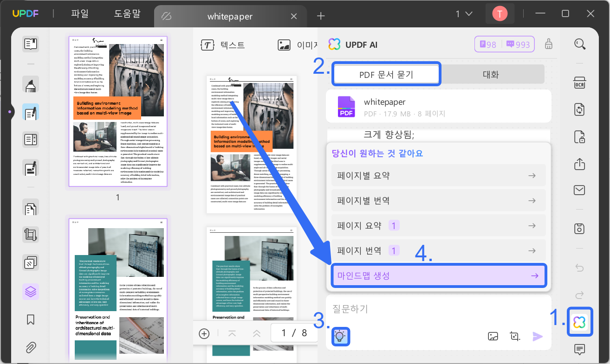Switch to 대화 tab
Image resolution: width=610 pixels, height=364 pixels.
pos(491,74)
